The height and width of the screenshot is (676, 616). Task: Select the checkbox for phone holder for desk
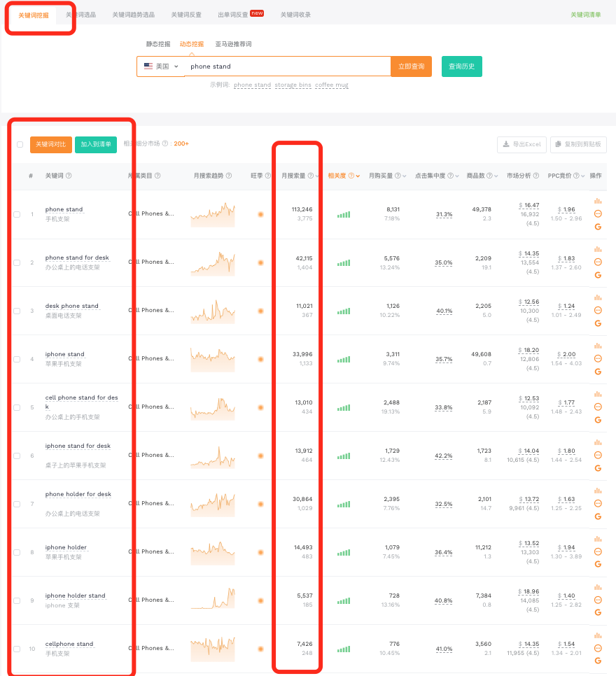(x=17, y=504)
